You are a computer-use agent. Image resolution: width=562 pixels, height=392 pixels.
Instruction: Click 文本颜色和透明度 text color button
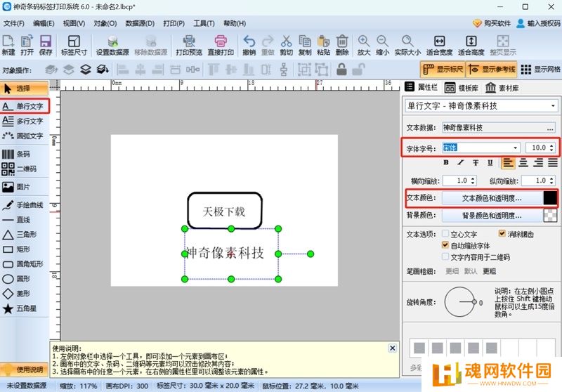coord(492,198)
